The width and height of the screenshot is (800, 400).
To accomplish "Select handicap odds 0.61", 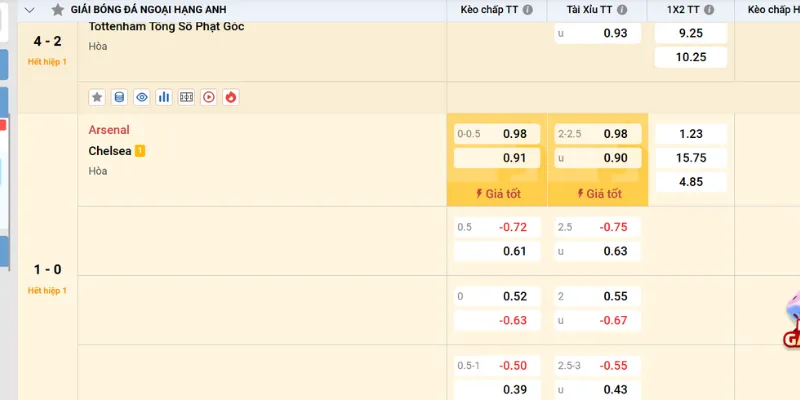I will [x=497, y=251].
